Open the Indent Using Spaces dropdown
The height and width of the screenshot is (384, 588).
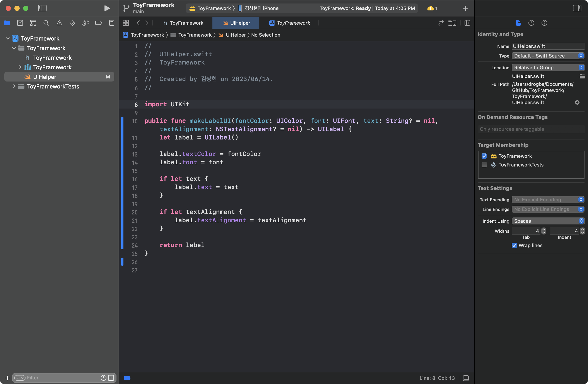[547, 221]
